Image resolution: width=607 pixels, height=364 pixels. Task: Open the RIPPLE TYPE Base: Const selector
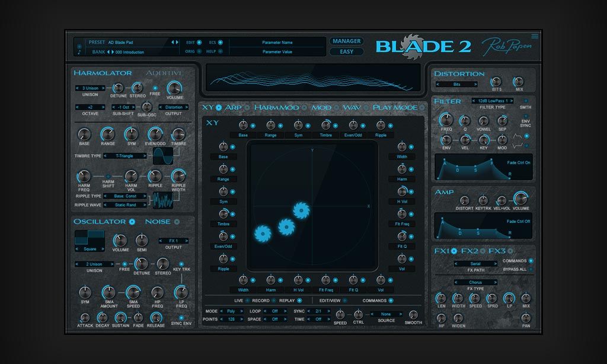click(125, 196)
